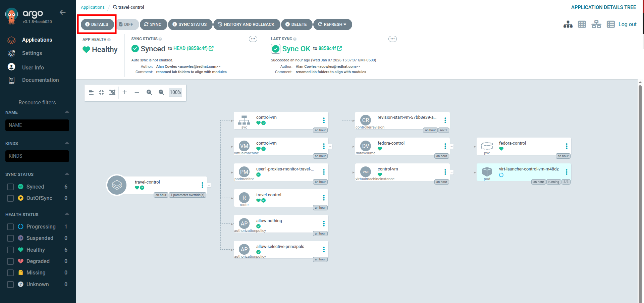Open the HEAD (8858c4f) revision link

(x=191, y=48)
